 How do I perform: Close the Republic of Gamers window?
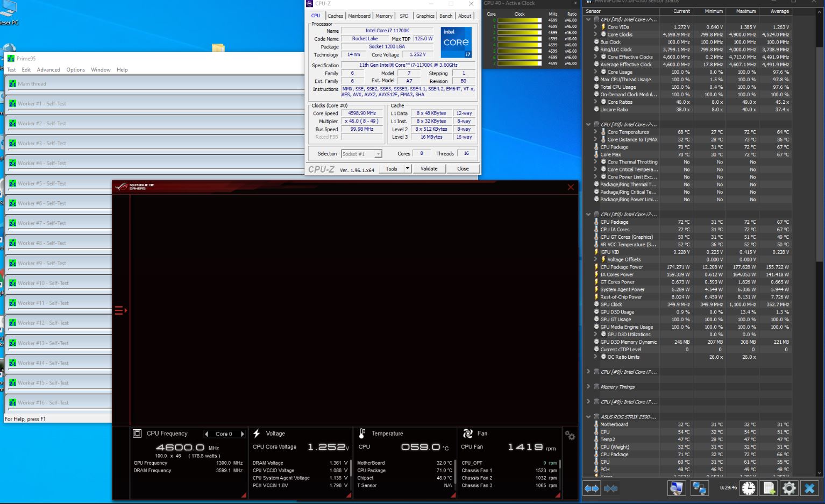pyautogui.click(x=571, y=187)
